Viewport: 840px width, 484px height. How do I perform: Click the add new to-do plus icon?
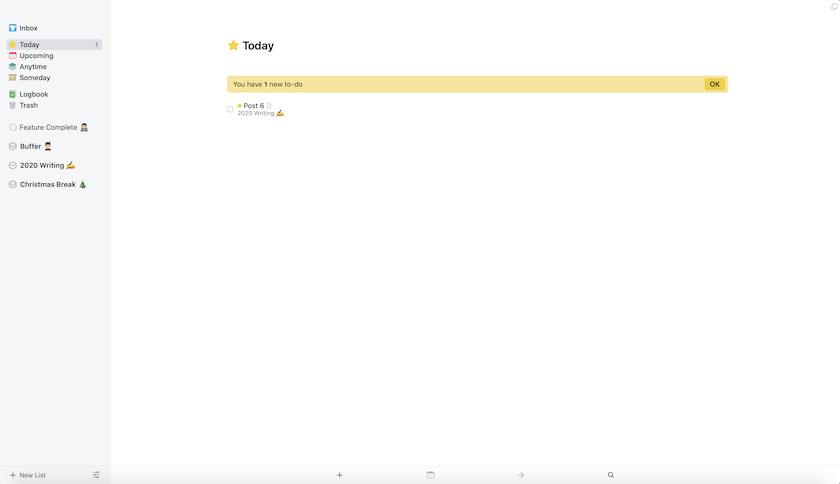340,475
